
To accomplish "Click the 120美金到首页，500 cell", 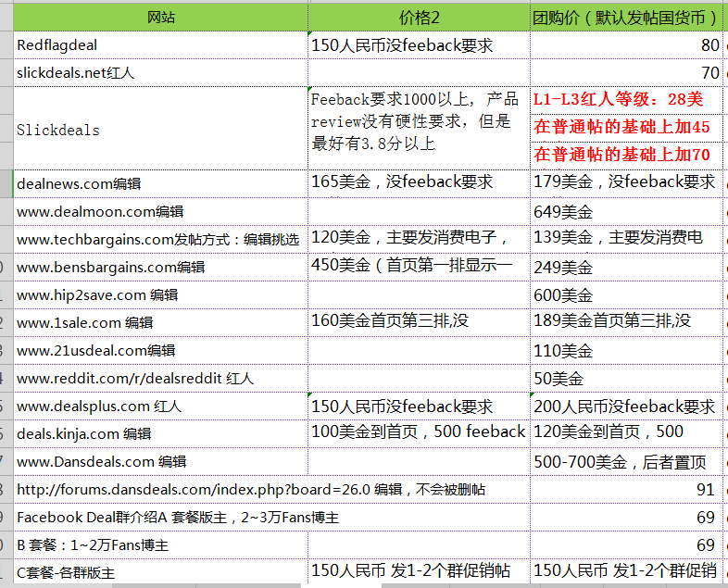I will pos(626,434).
